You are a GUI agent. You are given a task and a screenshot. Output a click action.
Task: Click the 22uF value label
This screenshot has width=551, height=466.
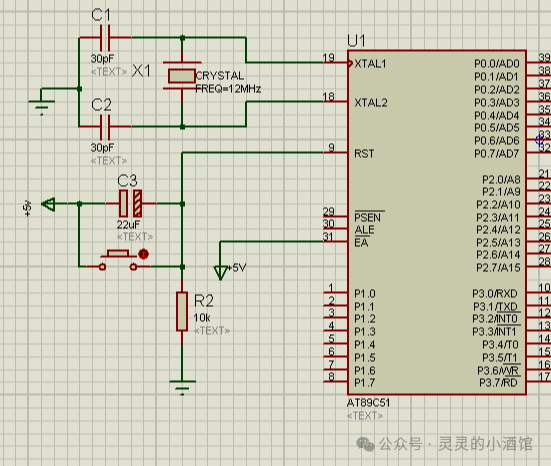128,225
